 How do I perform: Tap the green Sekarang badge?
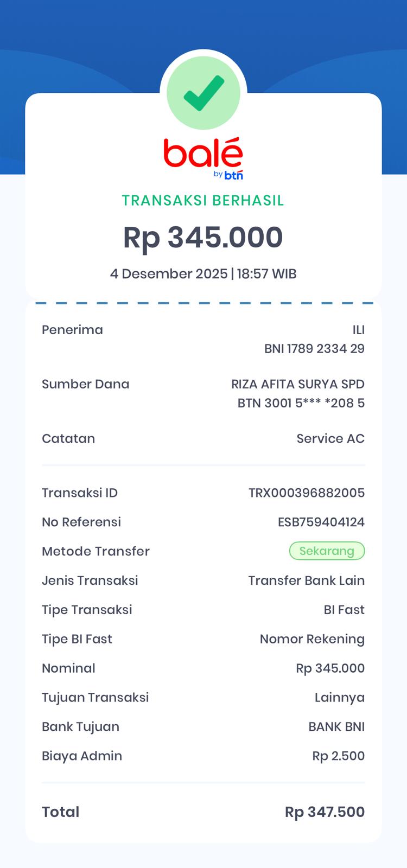[327, 551]
